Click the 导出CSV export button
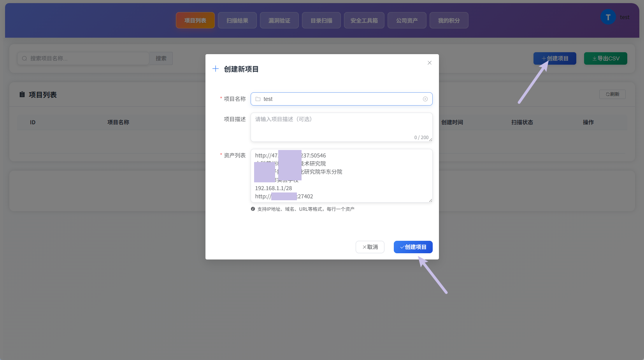644x360 pixels. coord(605,58)
